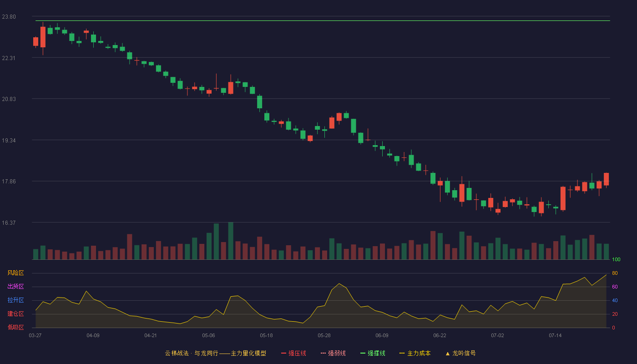Click the 龙吟信号 triangle legend icon
The image size is (637, 364).
447,353
